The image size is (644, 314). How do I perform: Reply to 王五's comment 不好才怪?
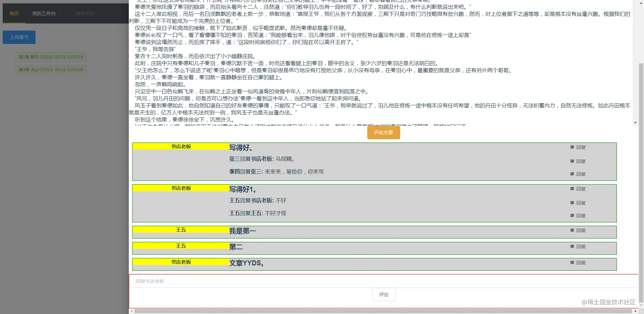(x=578, y=216)
